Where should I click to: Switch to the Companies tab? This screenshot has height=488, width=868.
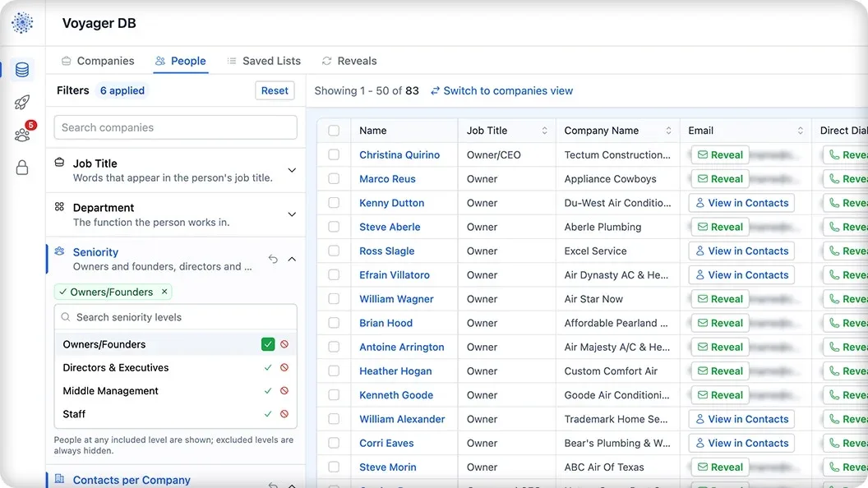98,61
